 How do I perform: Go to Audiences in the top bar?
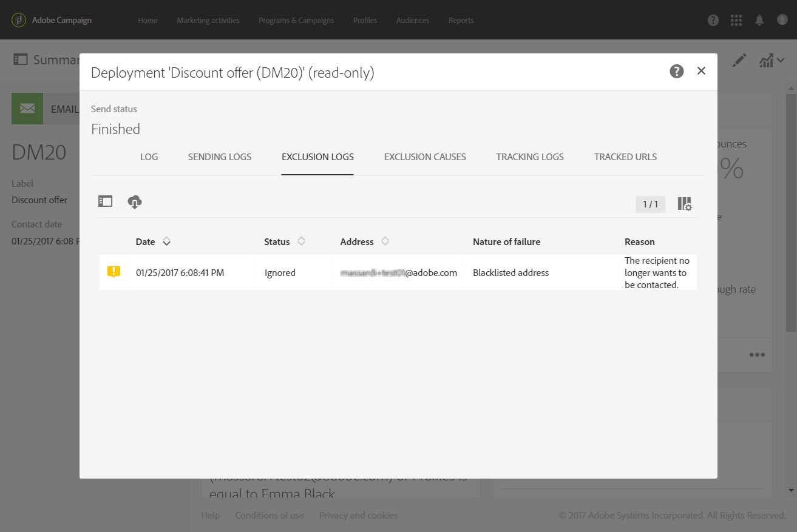pyautogui.click(x=413, y=21)
